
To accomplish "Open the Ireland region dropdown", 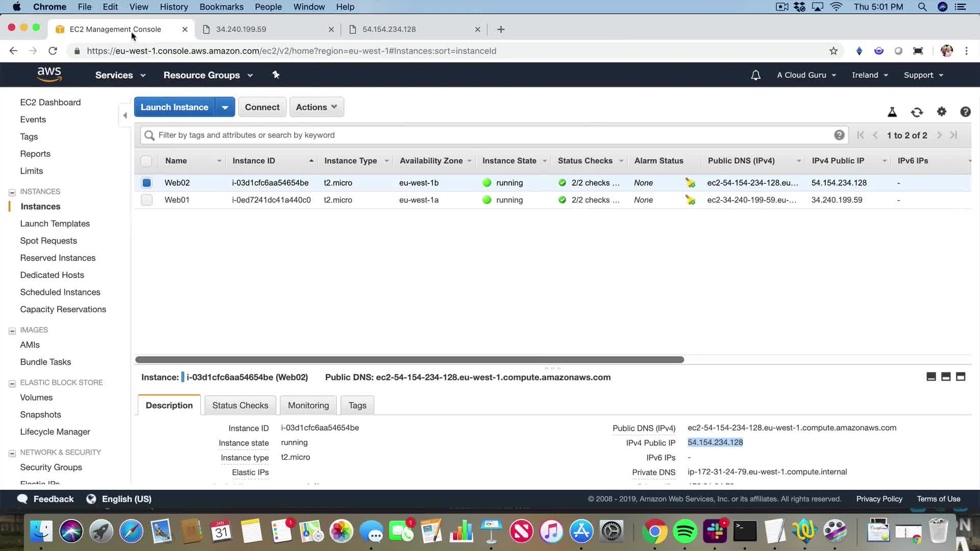I will click(870, 75).
